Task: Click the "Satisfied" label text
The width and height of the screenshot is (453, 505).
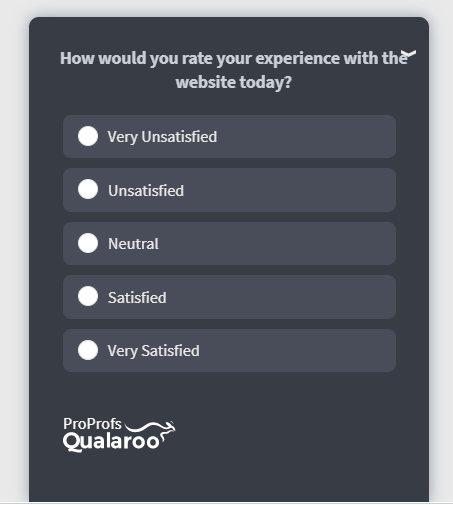Action: (137, 297)
